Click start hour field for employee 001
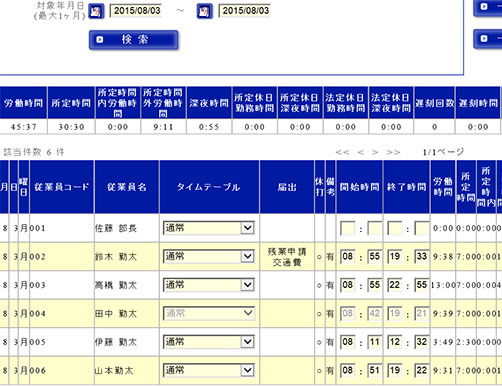This screenshot has height=386, width=502. (347, 228)
